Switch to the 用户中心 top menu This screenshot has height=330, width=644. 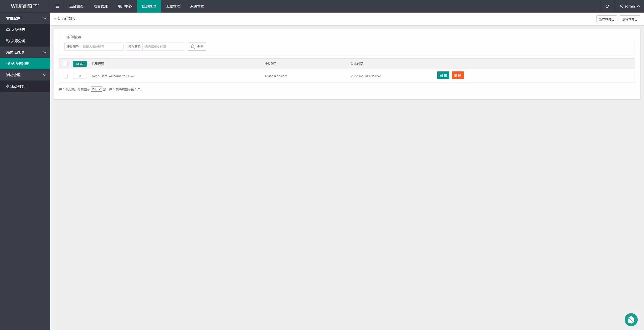point(125,6)
